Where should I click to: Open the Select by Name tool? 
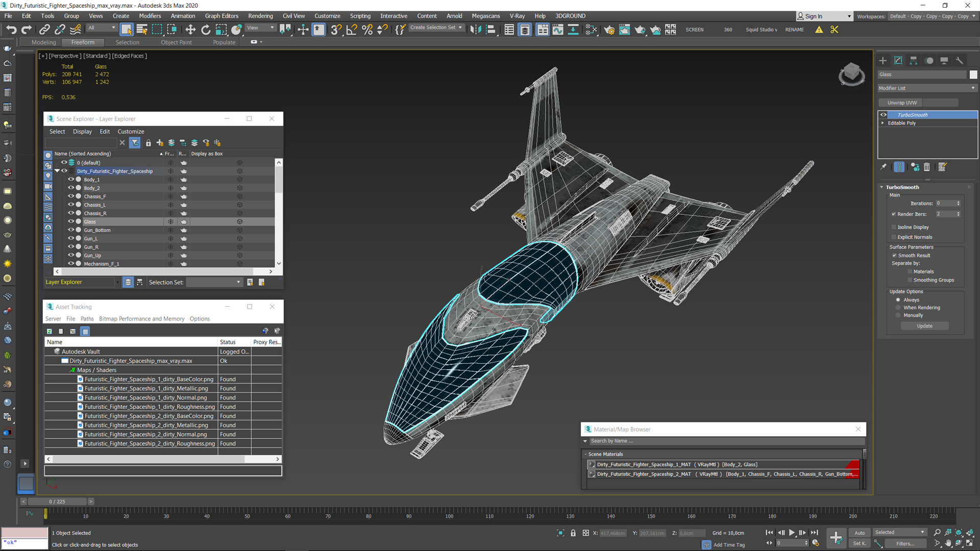[142, 30]
